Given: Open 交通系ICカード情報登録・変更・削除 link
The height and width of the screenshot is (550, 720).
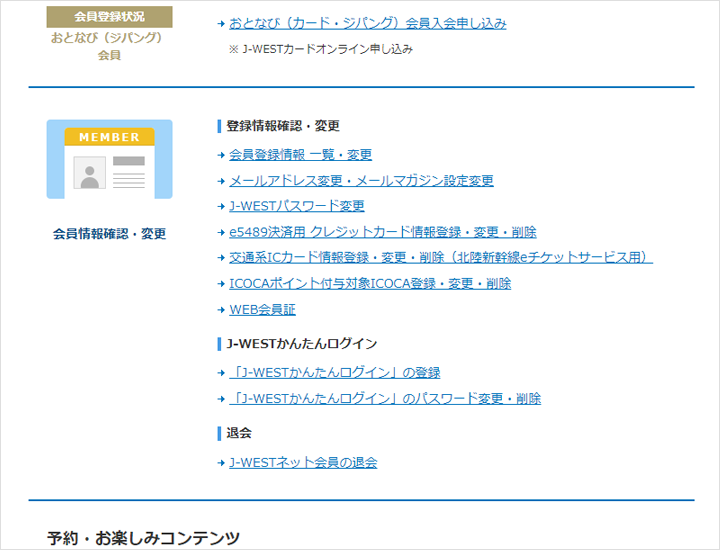Looking at the screenshot, I should 441,258.
